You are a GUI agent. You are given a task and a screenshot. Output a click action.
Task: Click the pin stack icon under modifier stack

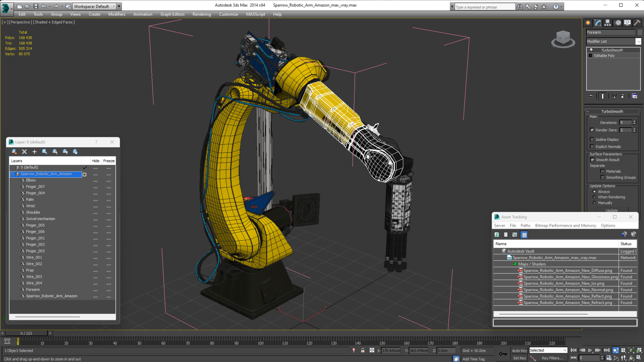(x=591, y=96)
